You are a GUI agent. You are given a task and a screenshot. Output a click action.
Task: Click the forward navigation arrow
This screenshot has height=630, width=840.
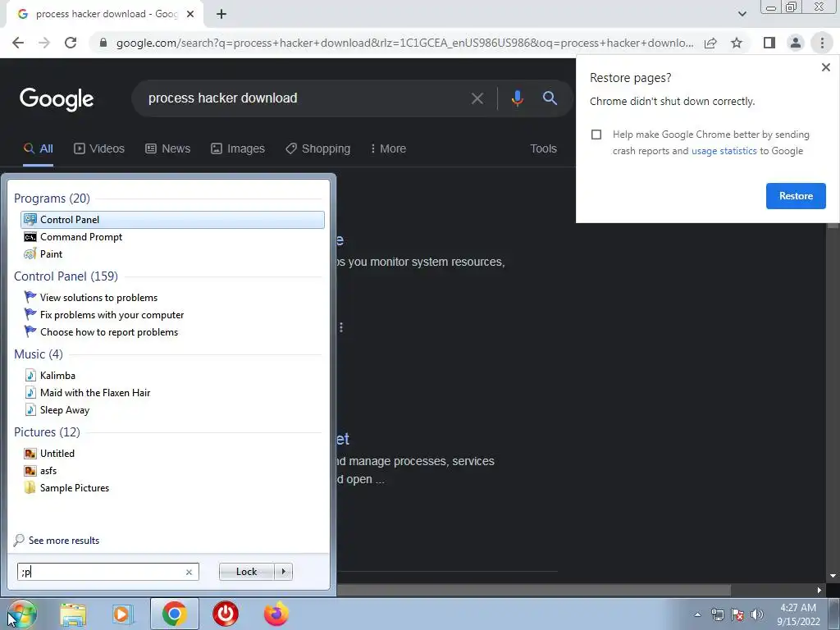click(44, 43)
